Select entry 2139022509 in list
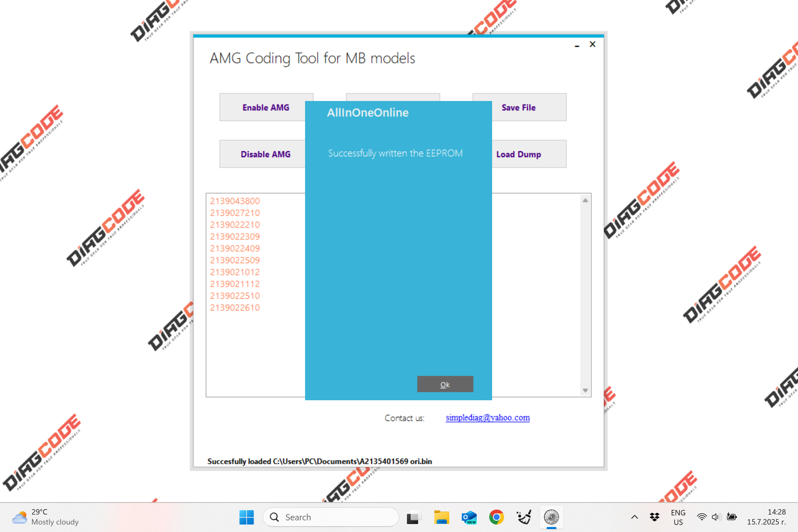 coord(235,260)
